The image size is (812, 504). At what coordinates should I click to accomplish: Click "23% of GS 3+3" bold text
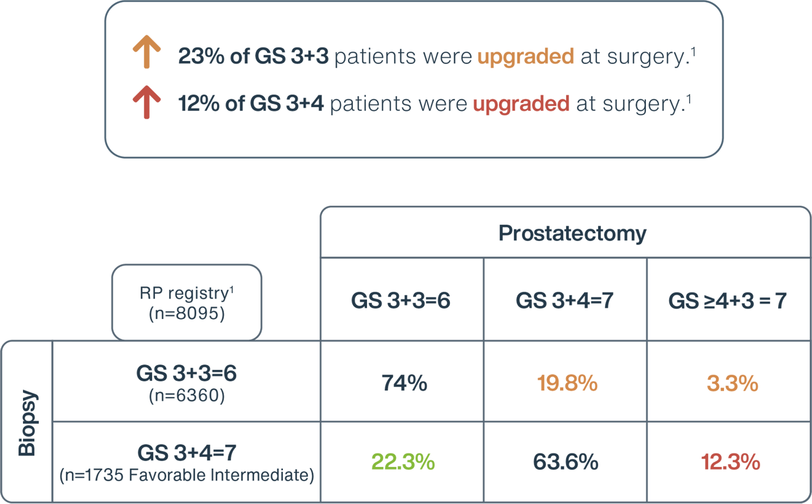(x=253, y=57)
